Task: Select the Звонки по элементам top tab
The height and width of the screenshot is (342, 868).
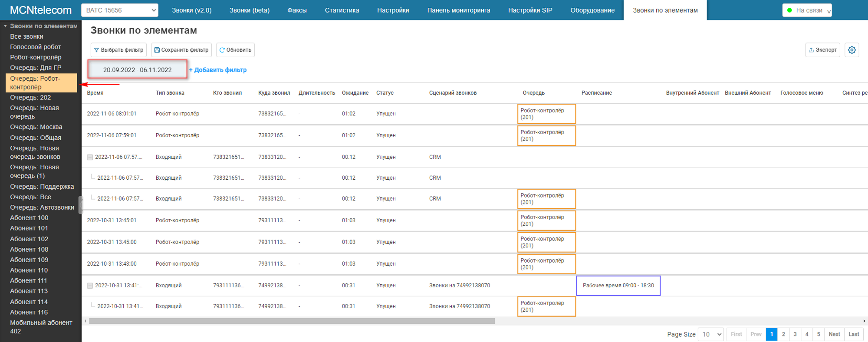Action: (665, 10)
